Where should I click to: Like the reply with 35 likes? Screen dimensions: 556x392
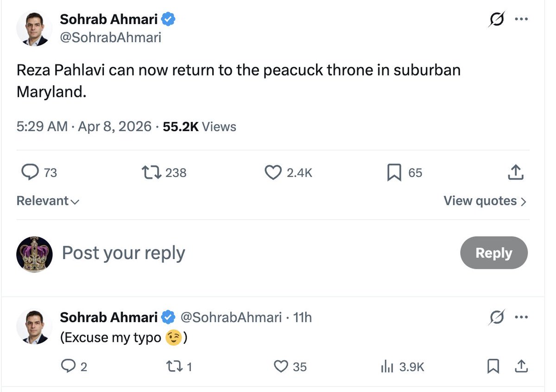point(281,367)
